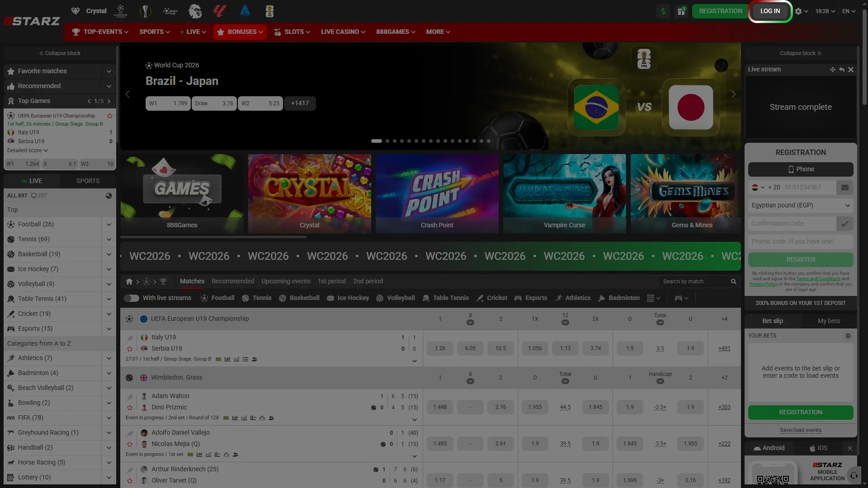Open bet slip settings gear

tap(848, 336)
